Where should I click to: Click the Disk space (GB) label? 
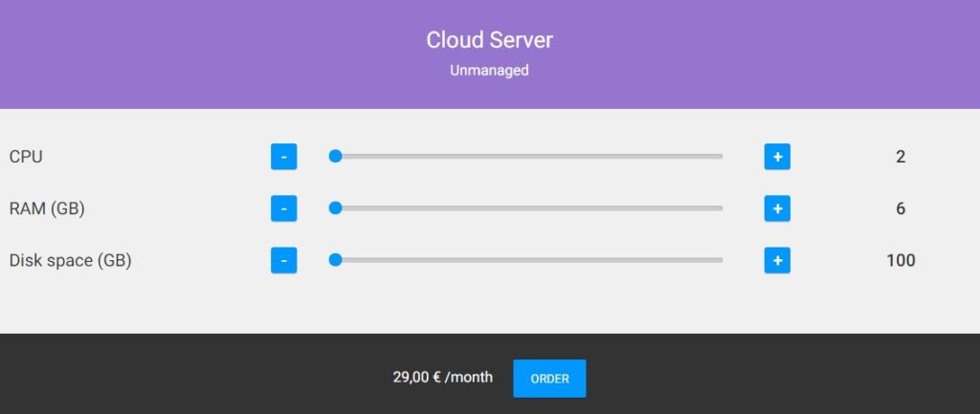pos(70,260)
